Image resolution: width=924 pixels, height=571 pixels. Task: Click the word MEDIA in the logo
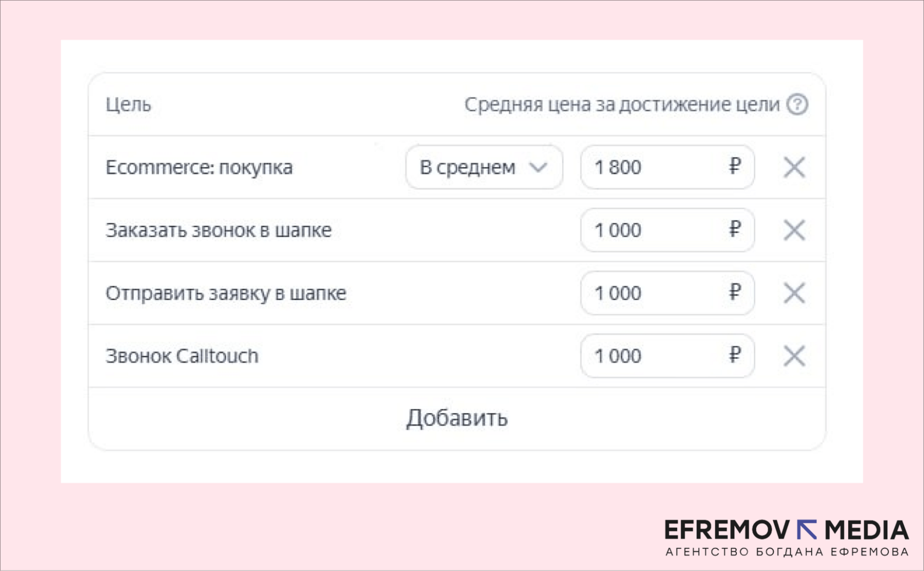[866, 530]
